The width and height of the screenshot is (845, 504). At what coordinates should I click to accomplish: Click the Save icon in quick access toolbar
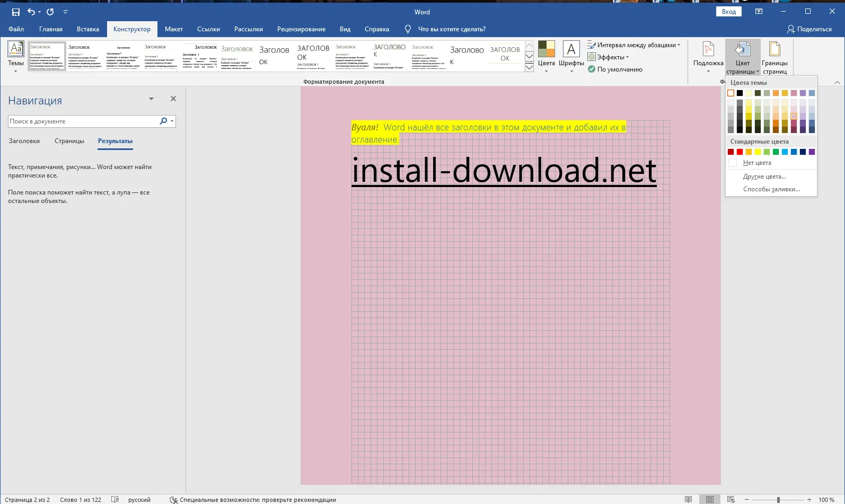(16, 12)
